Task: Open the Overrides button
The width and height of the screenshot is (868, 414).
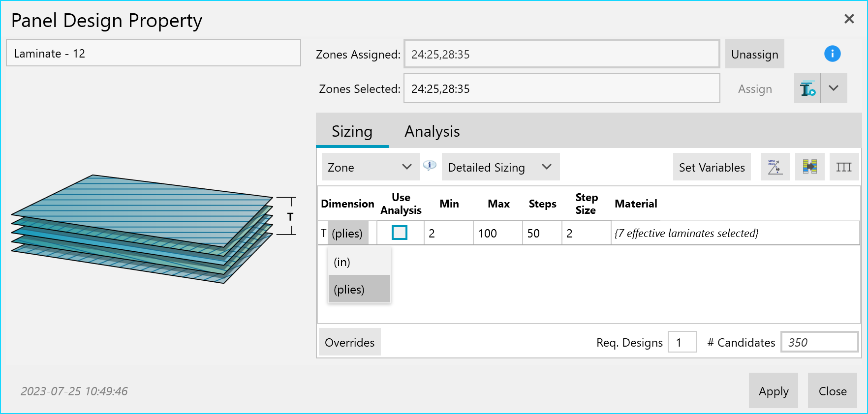Action: tap(349, 342)
